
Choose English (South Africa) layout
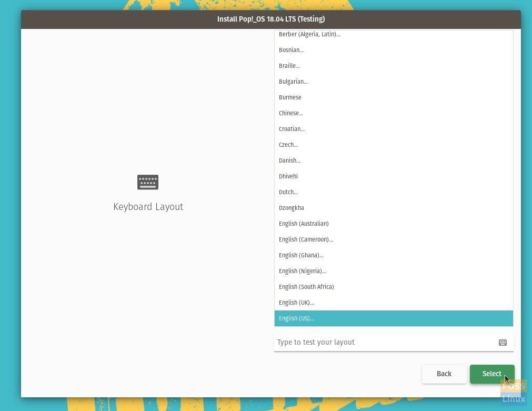click(394, 287)
